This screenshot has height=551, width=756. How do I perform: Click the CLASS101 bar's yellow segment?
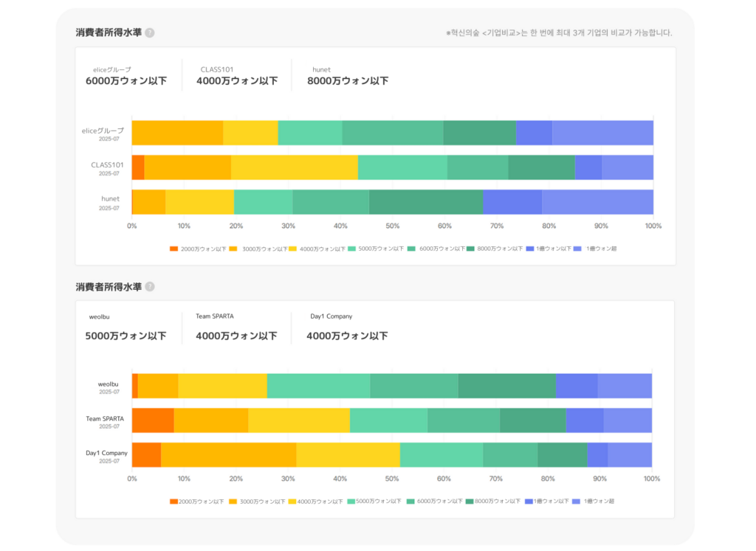(294, 167)
